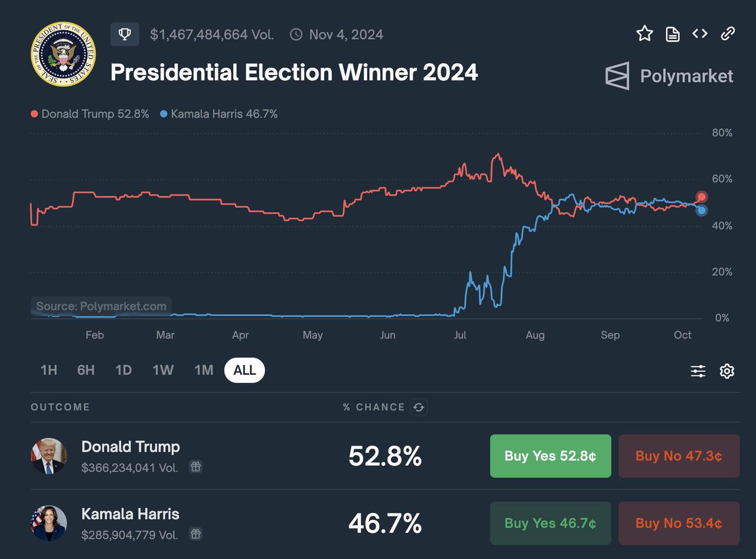Image resolution: width=756 pixels, height=559 pixels.
Task: Open chart display options via sliders icon
Action: [x=698, y=371]
